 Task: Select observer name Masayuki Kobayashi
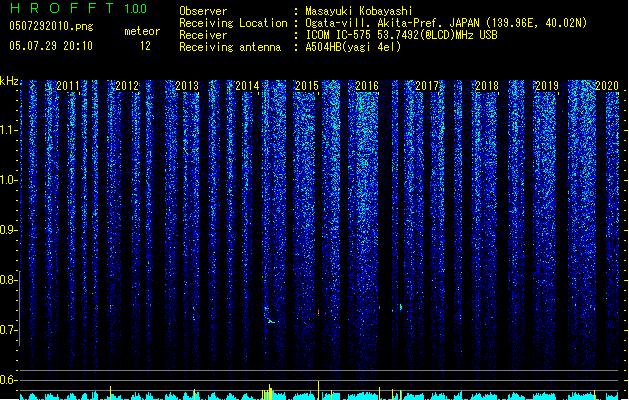[359, 11]
